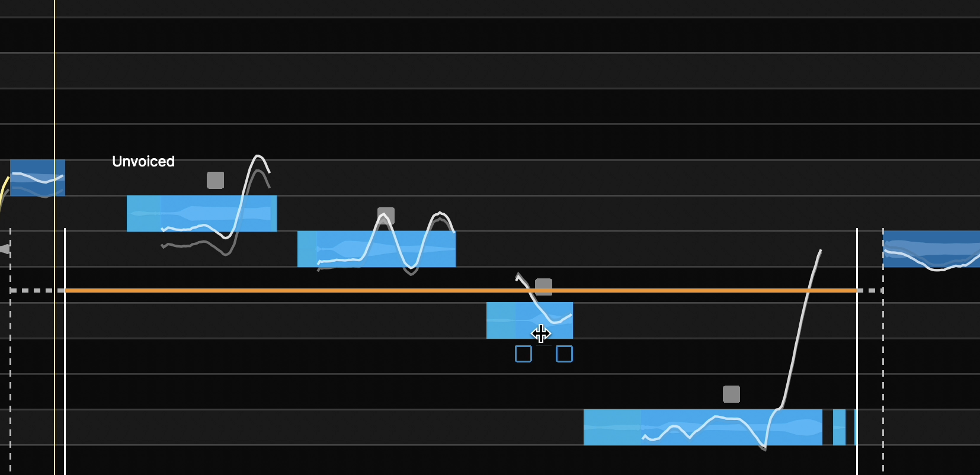This screenshot has height=475, width=980.
Task: Select small note fragment right of long bottom note
Action: click(839, 427)
